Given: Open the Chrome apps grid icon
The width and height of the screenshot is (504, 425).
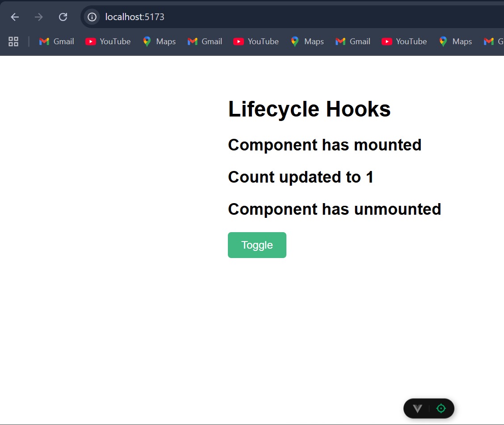Looking at the screenshot, I should (13, 41).
